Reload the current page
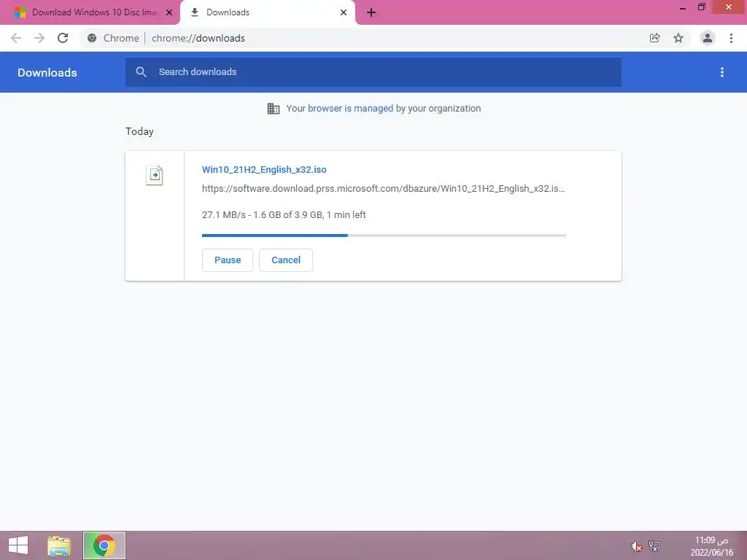The height and width of the screenshot is (560, 747). point(63,38)
